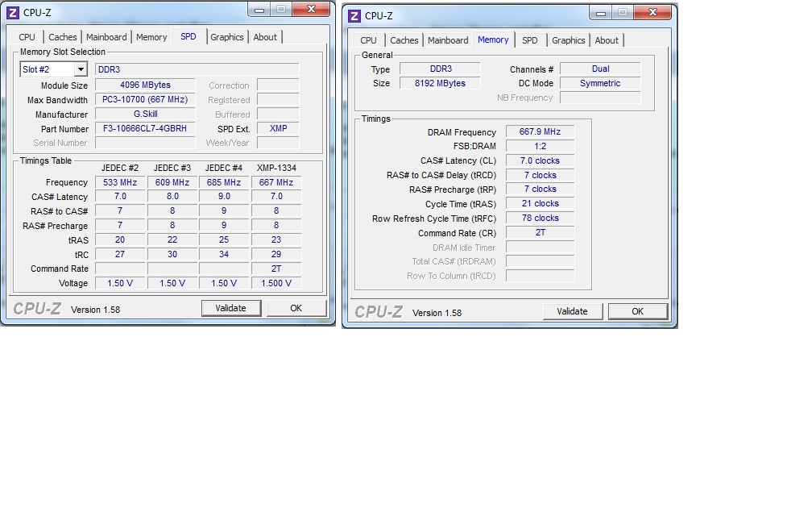Image resolution: width=812 pixels, height=508 pixels.
Task: Click Validate button in Memory window
Action: pyautogui.click(x=572, y=311)
